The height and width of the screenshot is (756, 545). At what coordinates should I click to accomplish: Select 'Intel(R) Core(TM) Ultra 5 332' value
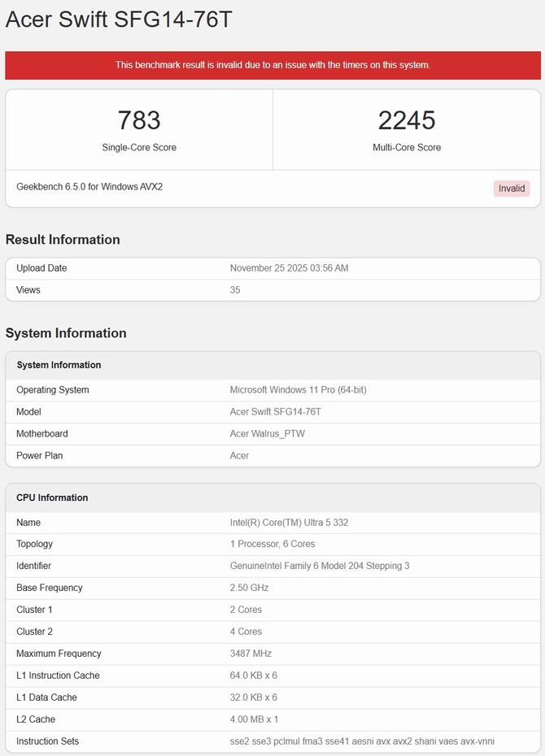point(289,522)
